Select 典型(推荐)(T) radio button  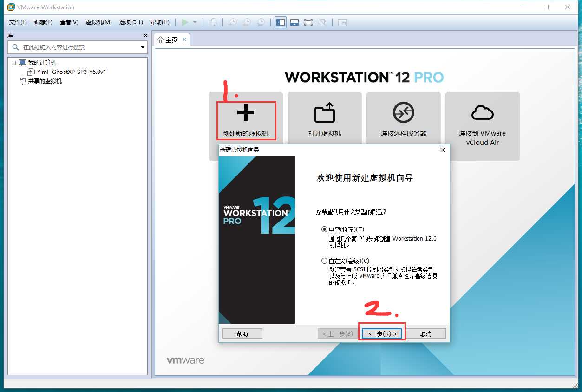pos(324,229)
